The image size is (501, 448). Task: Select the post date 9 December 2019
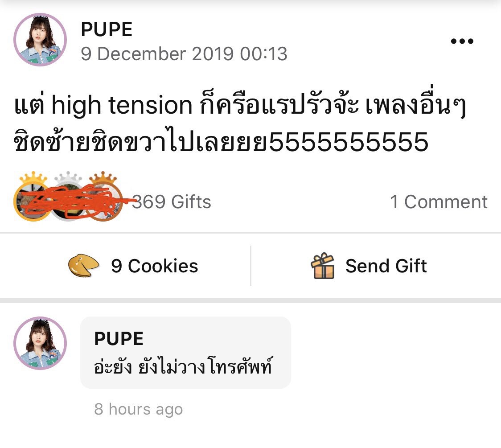pos(157,53)
